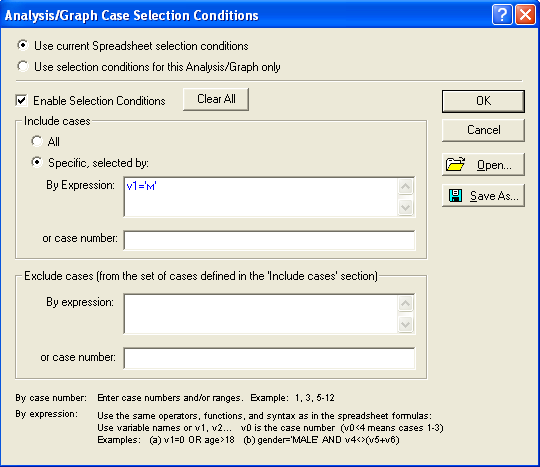Select the All include cases radio

37,141
